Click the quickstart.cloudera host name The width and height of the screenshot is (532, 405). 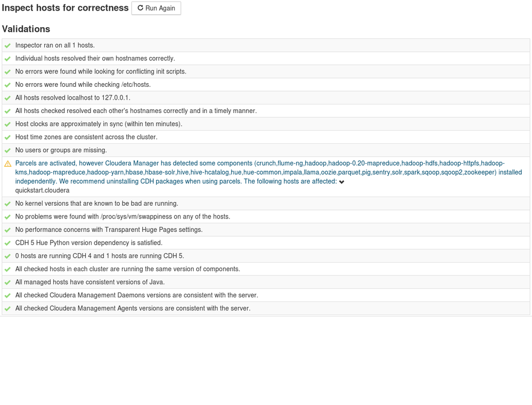(42, 190)
